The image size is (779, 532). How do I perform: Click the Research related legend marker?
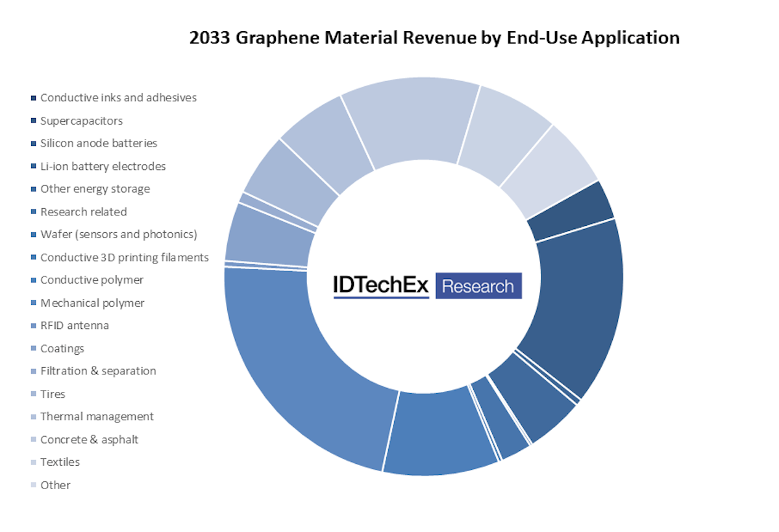tap(33, 212)
